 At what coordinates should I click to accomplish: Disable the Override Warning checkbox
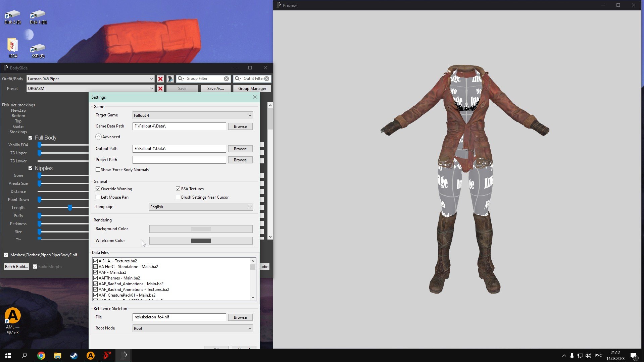pos(98,189)
